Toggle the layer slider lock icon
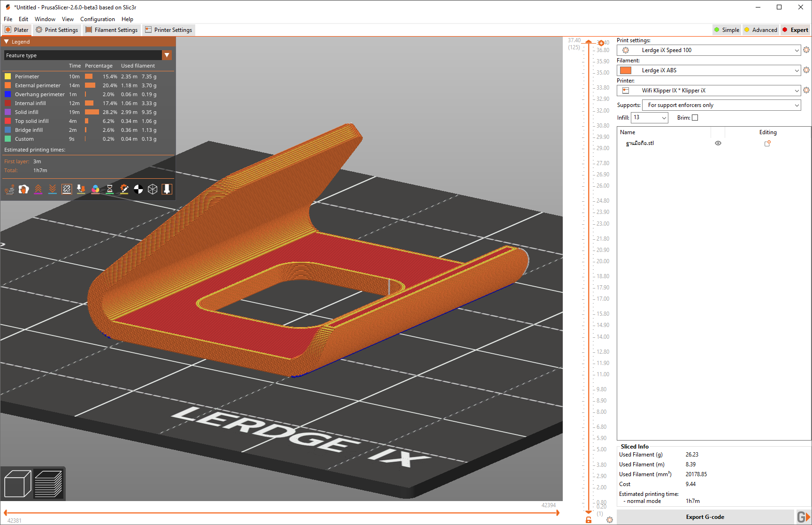 click(589, 520)
